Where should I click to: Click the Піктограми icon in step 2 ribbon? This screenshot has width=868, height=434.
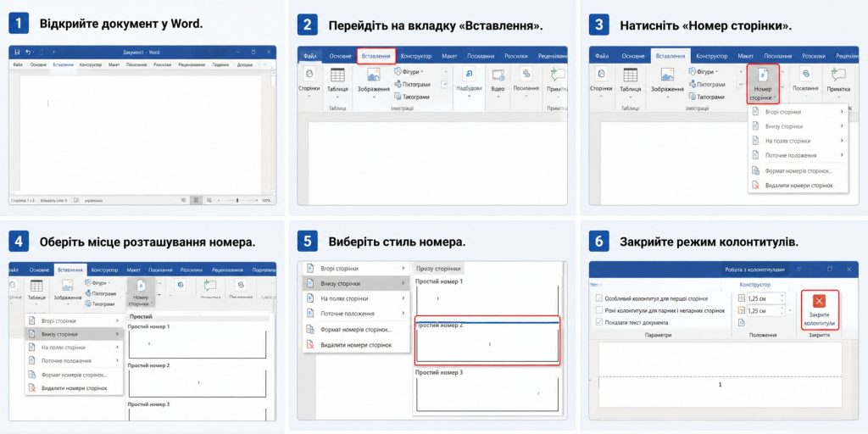pos(398,84)
